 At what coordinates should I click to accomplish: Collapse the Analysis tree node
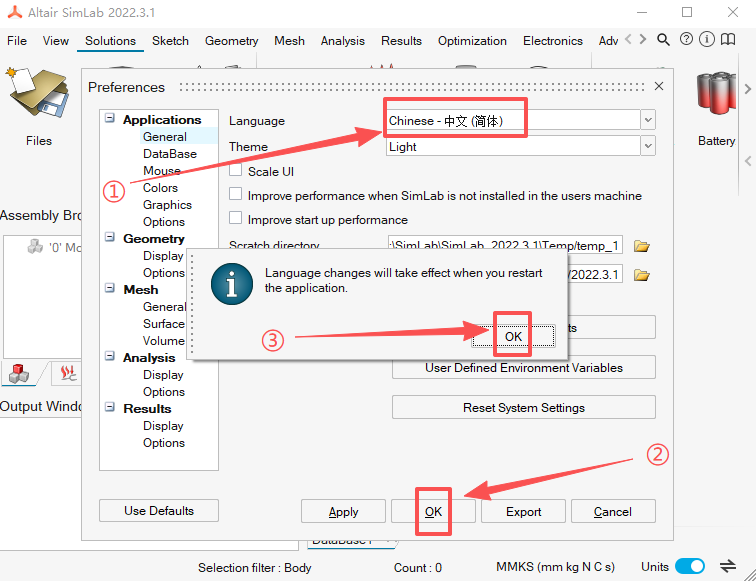pyautogui.click(x=110, y=356)
